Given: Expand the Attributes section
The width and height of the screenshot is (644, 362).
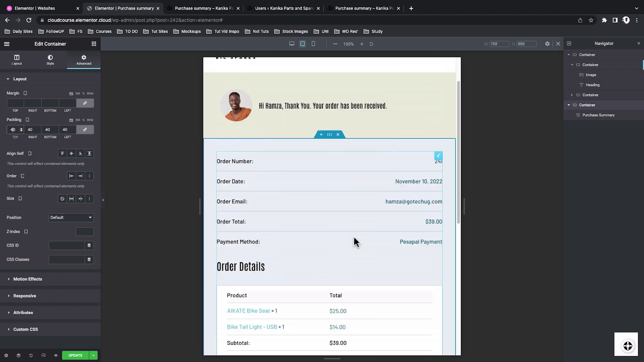Looking at the screenshot, I should coord(50,313).
